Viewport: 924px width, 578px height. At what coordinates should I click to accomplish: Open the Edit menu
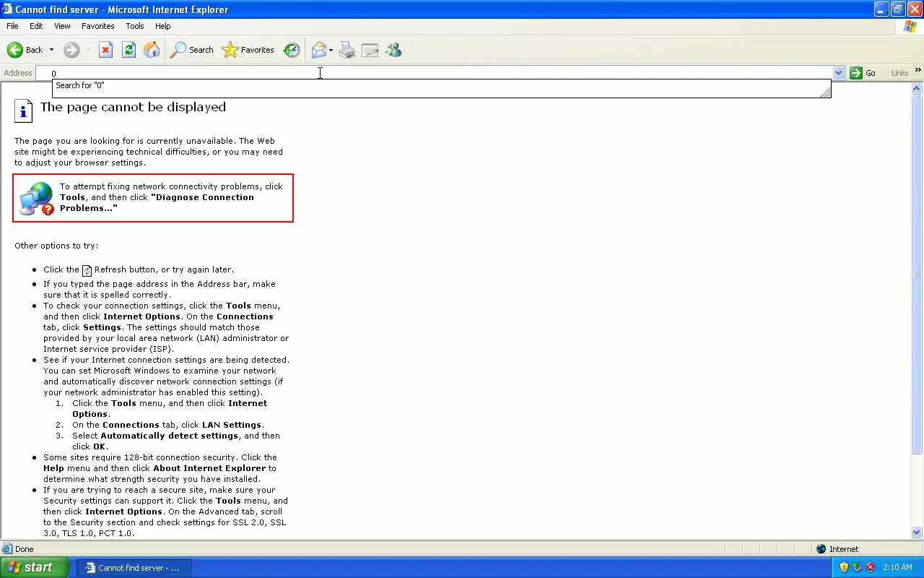coord(36,26)
